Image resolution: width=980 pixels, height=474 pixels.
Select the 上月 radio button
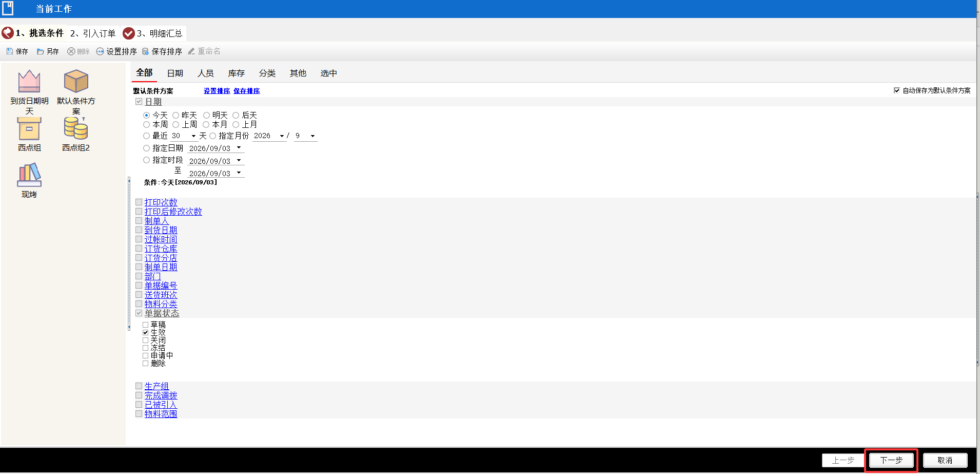(236, 124)
